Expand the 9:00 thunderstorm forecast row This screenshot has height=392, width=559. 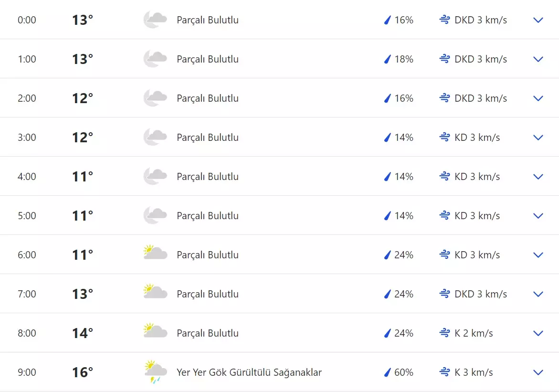pyautogui.click(x=538, y=372)
